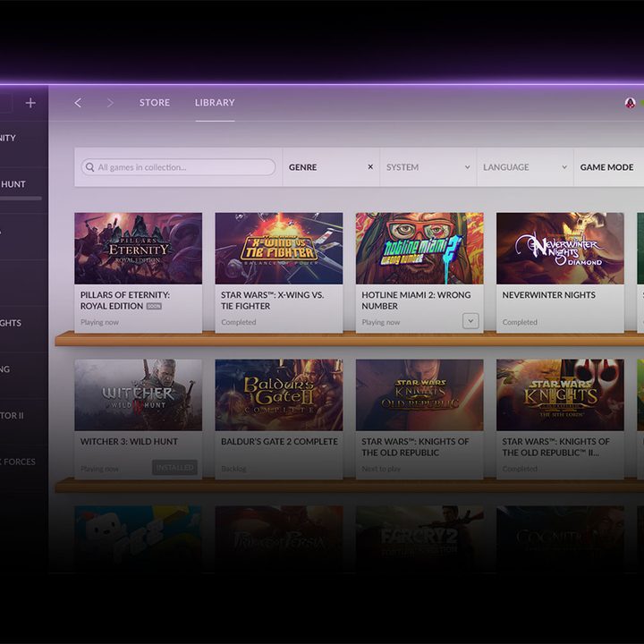
Task: Click the Installed badge on Witcher 3
Action: pyautogui.click(x=175, y=468)
